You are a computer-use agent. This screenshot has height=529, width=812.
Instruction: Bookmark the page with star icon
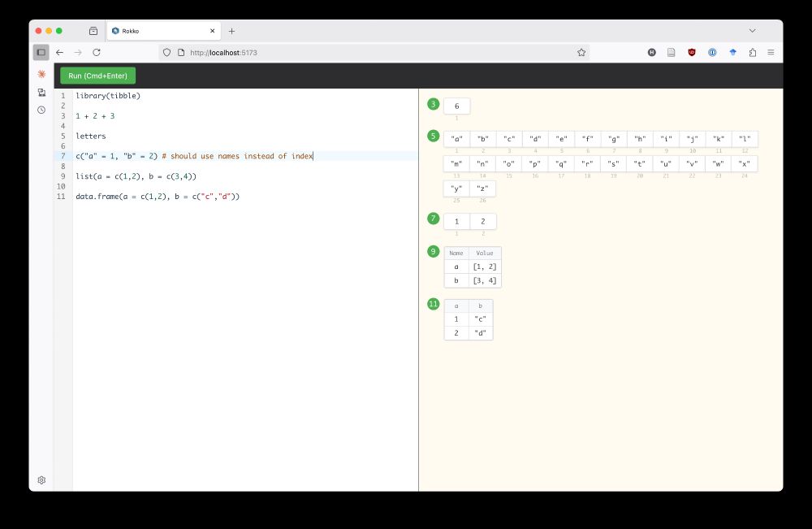(581, 52)
